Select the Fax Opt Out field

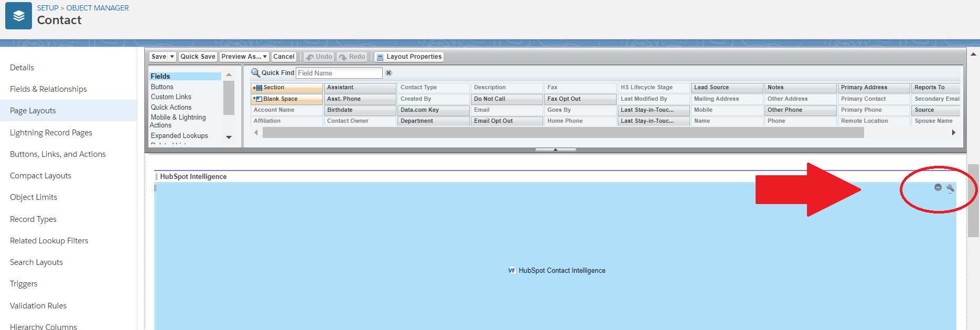click(580, 99)
